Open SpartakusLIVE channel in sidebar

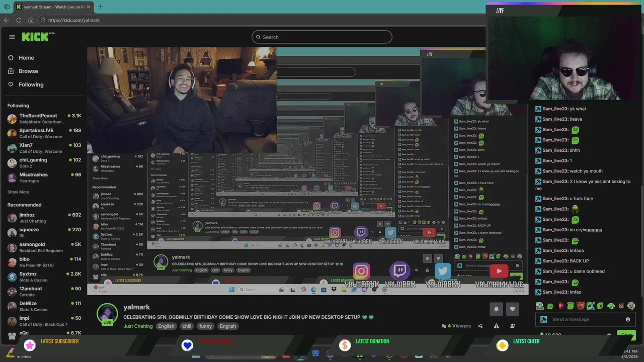point(44,133)
